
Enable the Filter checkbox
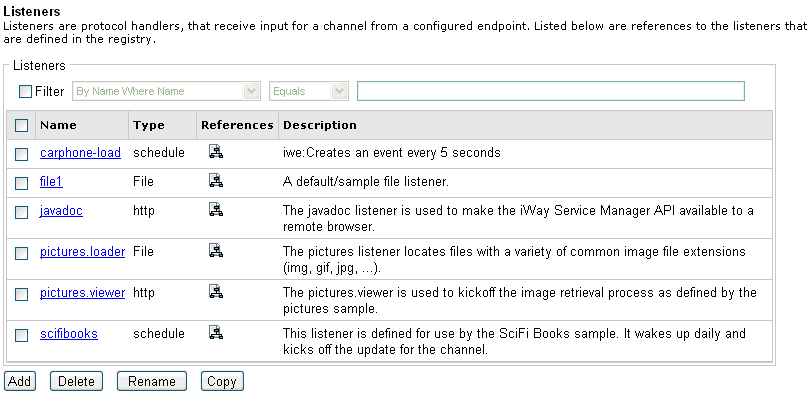pyautogui.click(x=25, y=92)
